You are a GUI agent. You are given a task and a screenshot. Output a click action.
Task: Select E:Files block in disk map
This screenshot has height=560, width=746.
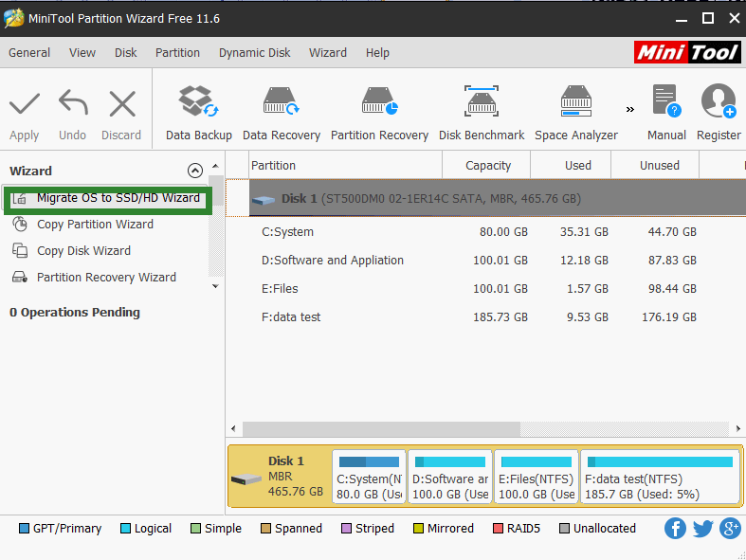pyautogui.click(x=537, y=477)
